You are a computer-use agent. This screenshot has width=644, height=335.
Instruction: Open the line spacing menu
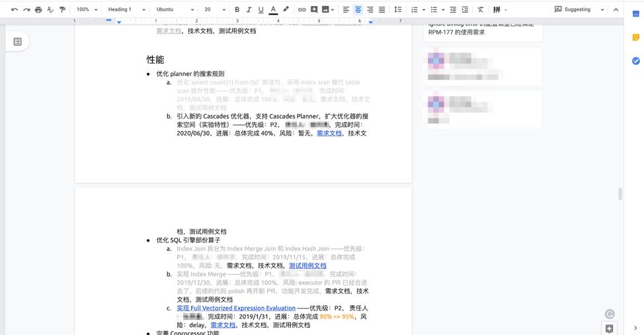click(397, 10)
